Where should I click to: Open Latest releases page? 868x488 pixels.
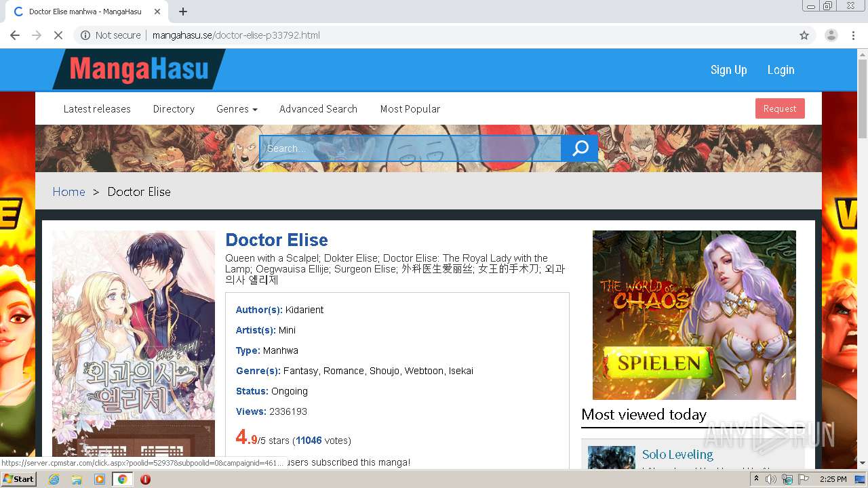[97, 108]
